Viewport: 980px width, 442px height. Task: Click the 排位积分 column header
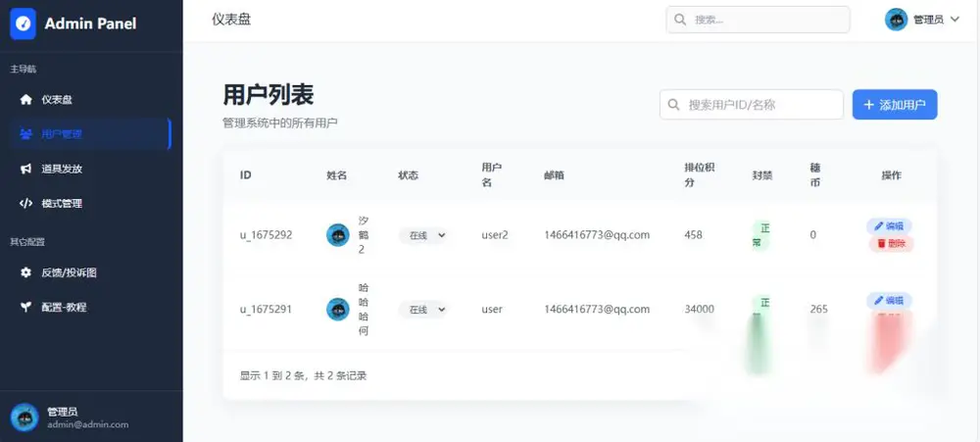700,175
